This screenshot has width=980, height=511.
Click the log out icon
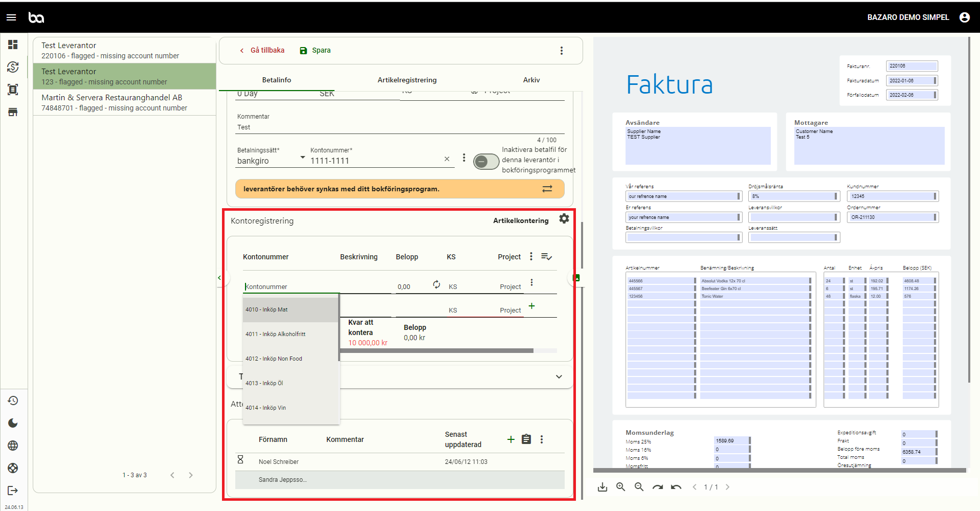(13, 491)
